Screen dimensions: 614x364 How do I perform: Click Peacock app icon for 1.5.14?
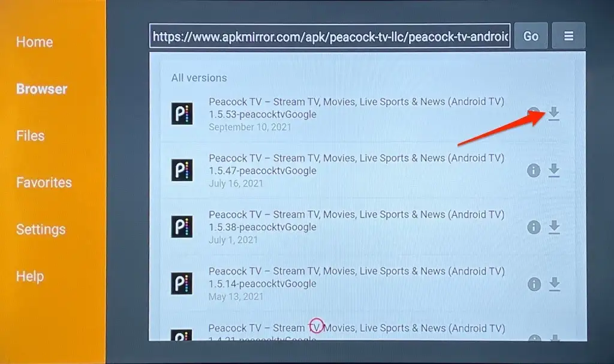point(182,283)
